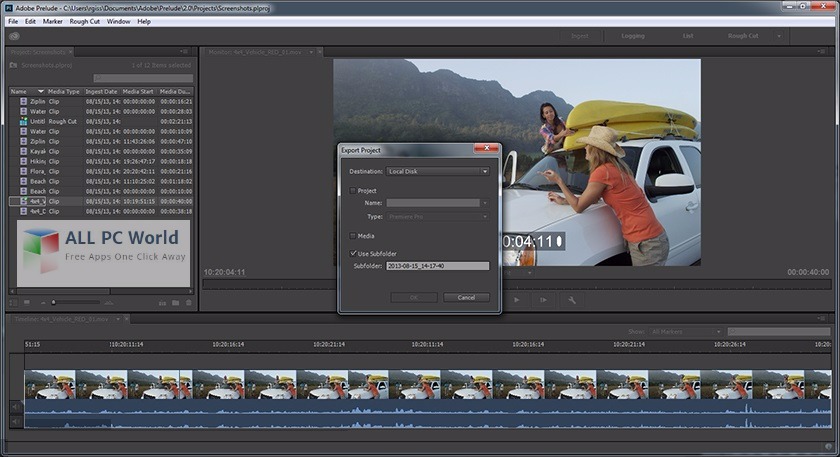The width and height of the screenshot is (840, 457).
Task: Click the wrench settings icon below monitor
Action: coord(572,299)
